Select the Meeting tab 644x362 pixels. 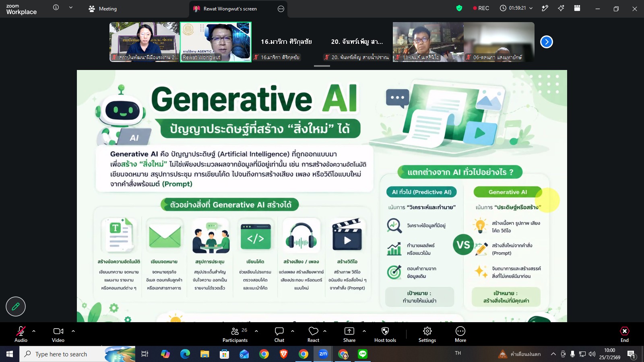103,8
